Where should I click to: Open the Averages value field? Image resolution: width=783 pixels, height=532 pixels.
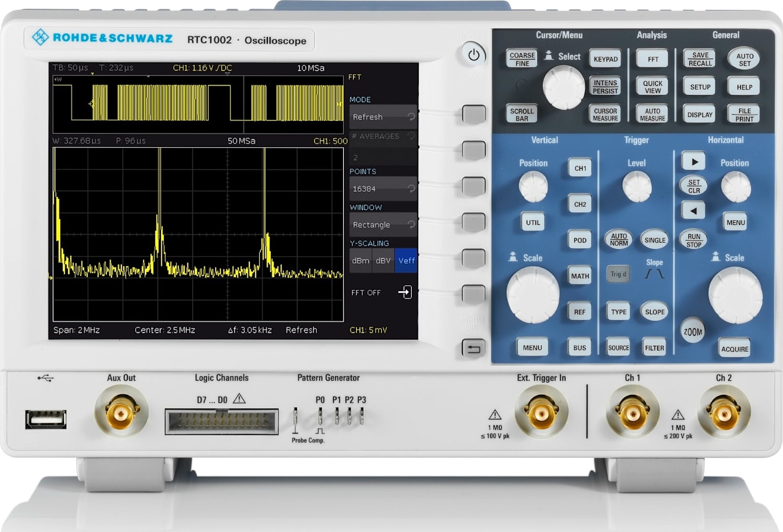383,157
